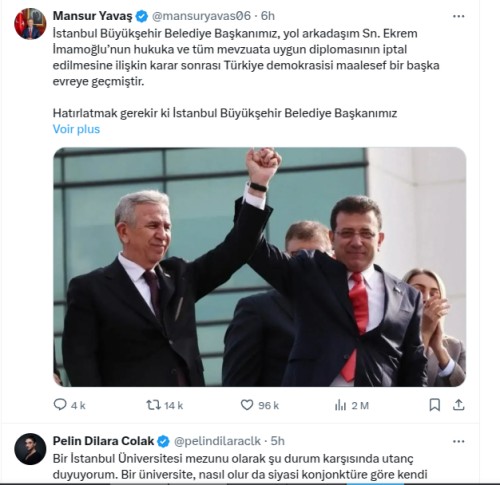Screen dimensions: 500x485
Task: Expand tweet with Voir plus
Action: click(x=76, y=129)
